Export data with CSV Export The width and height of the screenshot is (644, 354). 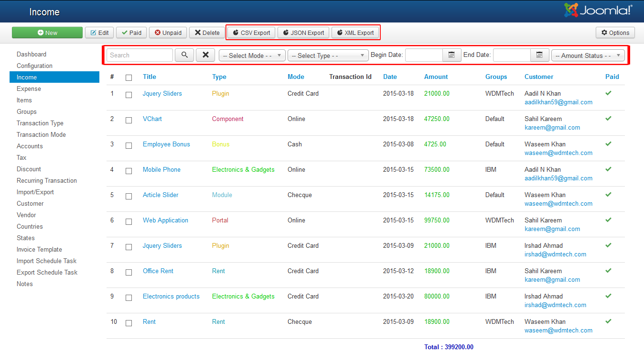tap(251, 33)
